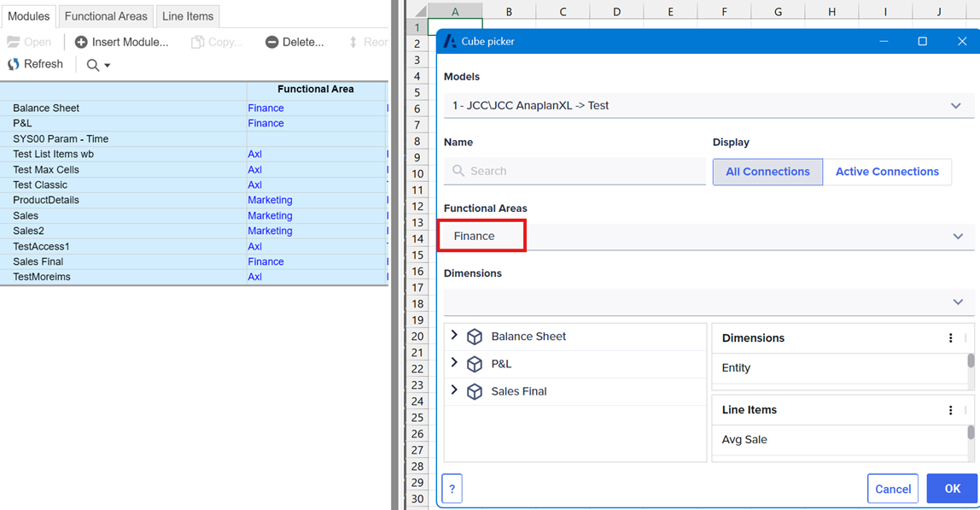Click the Functional Area column header
This screenshot has height=510, width=980.
316,90
